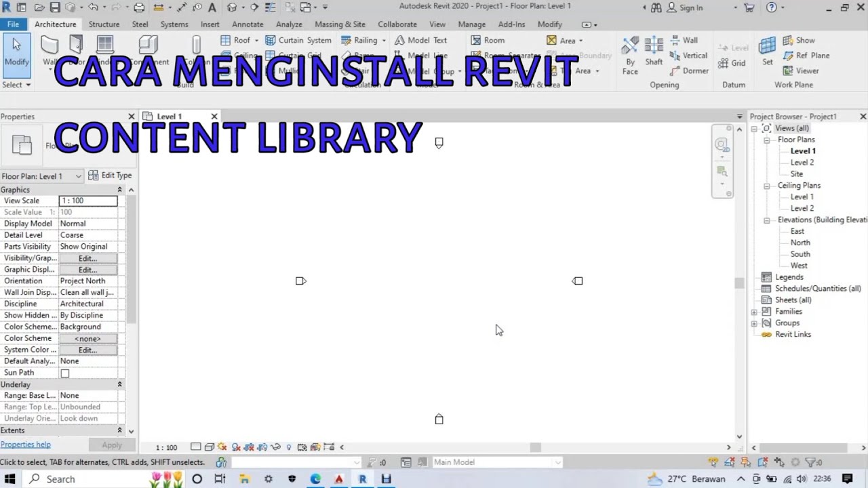Click the view scale 1 : 100 control
868x488 pixels.
(166, 447)
